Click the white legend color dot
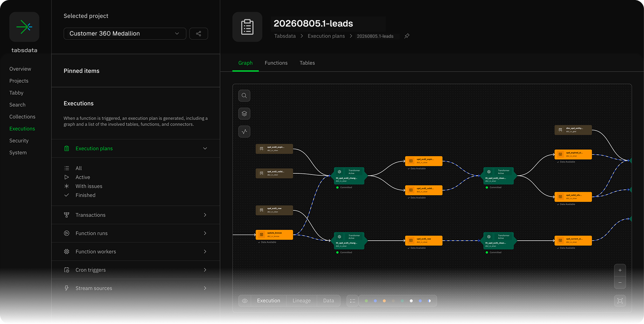644x324 pixels. [411, 301]
